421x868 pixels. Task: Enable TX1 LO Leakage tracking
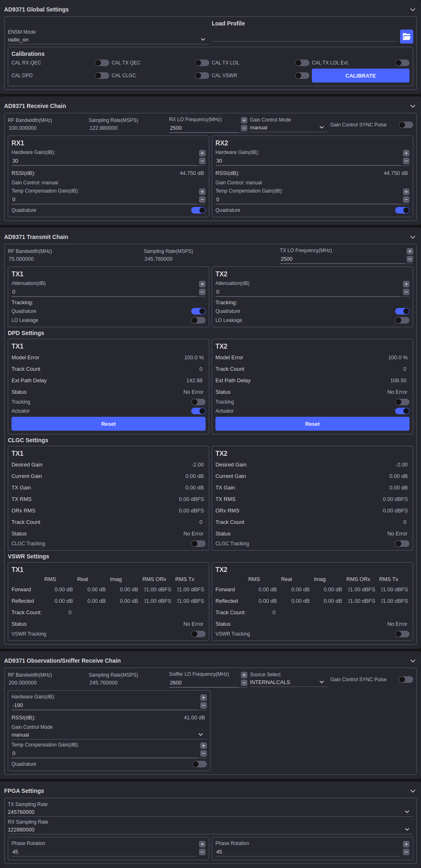coord(198,320)
